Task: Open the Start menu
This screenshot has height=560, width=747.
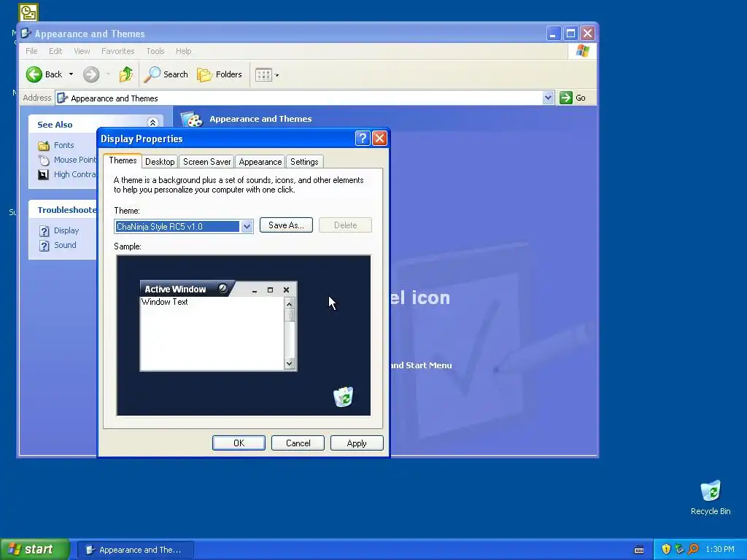Action: coord(34,550)
